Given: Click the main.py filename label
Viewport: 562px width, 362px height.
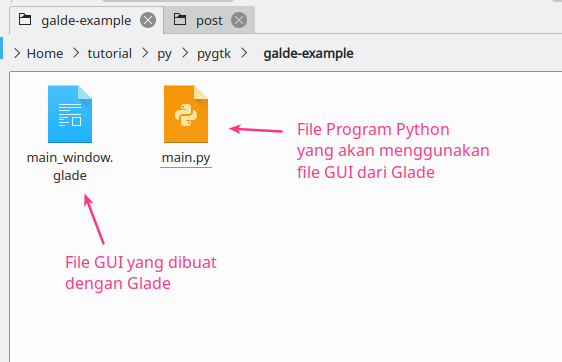Looking at the screenshot, I should point(186,158).
